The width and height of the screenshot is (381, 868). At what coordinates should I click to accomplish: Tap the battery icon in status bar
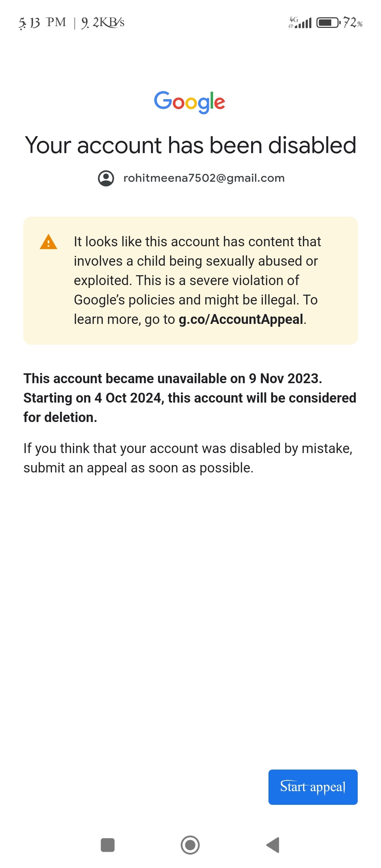328,23
